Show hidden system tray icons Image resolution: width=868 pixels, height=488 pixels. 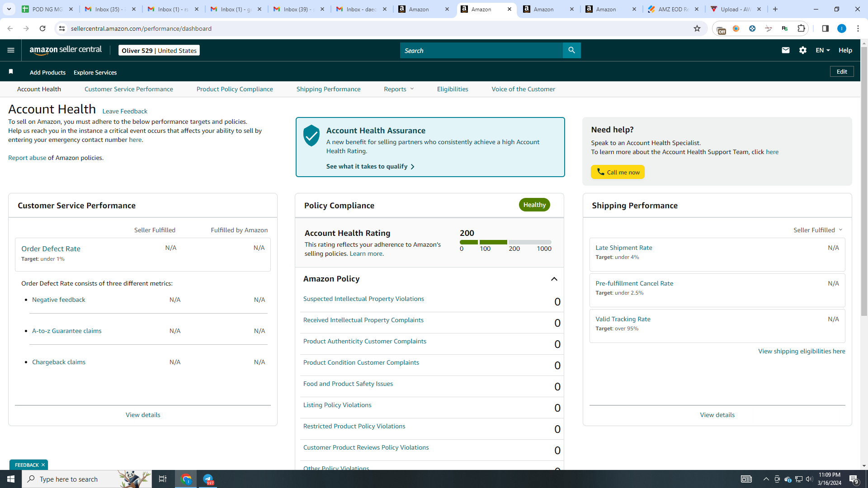pyautogui.click(x=766, y=479)
